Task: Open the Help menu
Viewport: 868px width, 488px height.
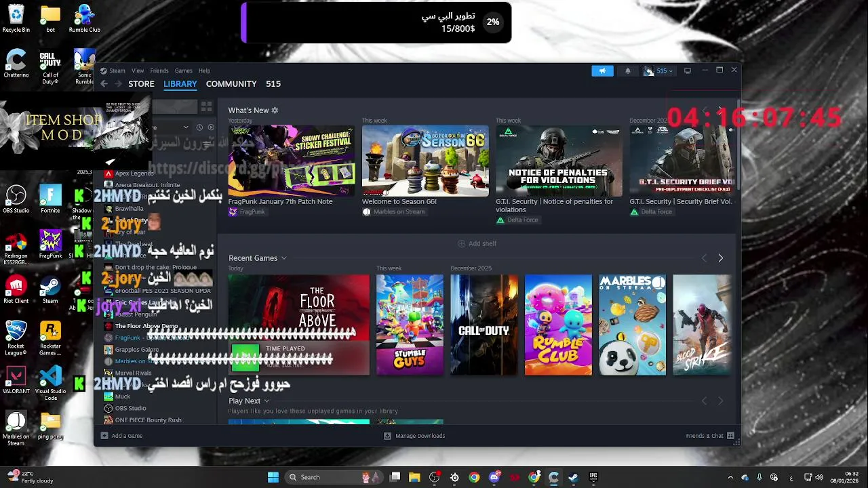Action: tap(204, 70)
